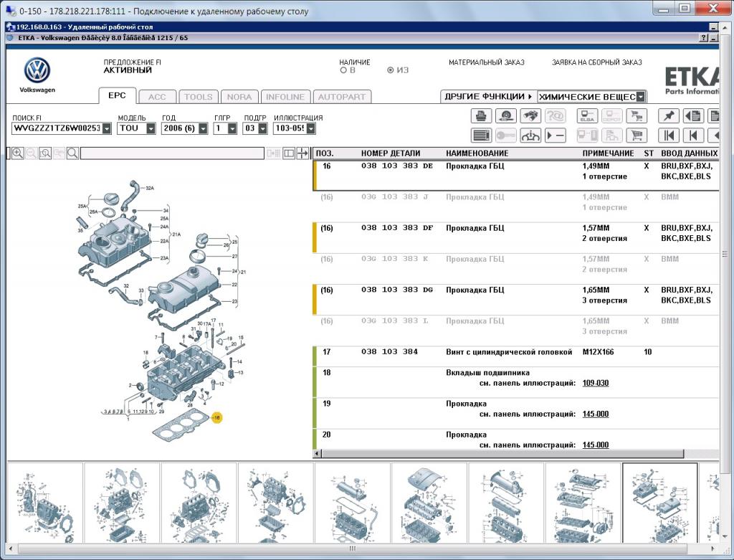Open the МОДЕЛЬ TOU dropdown
734x560 pixels.
click(x=151, y=128)
